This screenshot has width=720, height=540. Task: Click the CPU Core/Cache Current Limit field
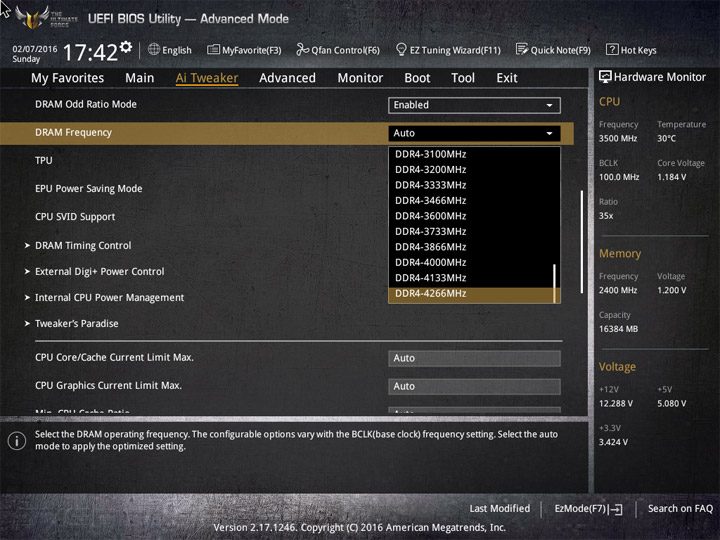(474, 358)
